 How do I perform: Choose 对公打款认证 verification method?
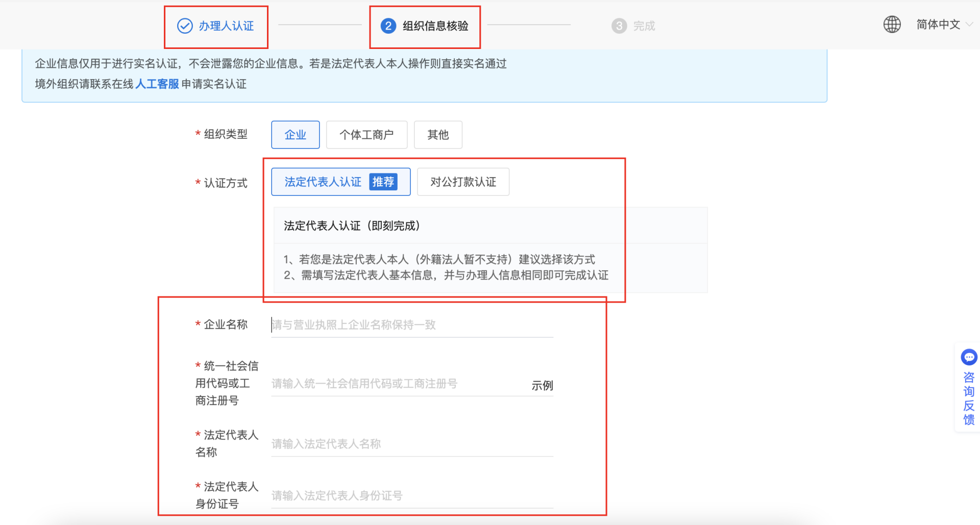pyautogui.click(x=463, y=182)
